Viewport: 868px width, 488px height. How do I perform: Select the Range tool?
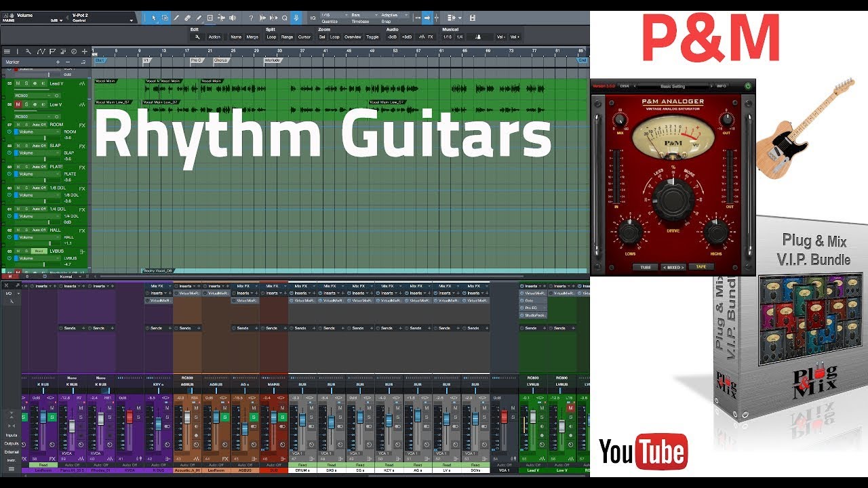tap(165, 18)
